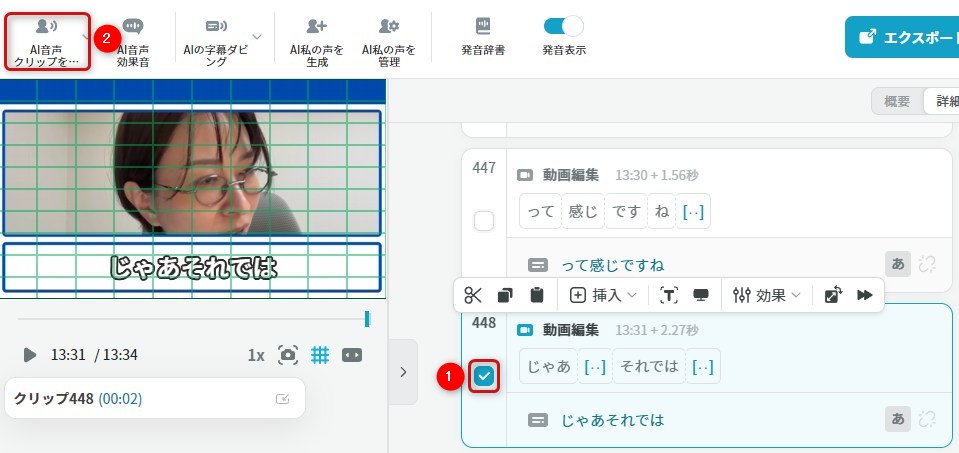959x453 pixels.
Task: Click the text box insert icon
Action: click(669, 295)
